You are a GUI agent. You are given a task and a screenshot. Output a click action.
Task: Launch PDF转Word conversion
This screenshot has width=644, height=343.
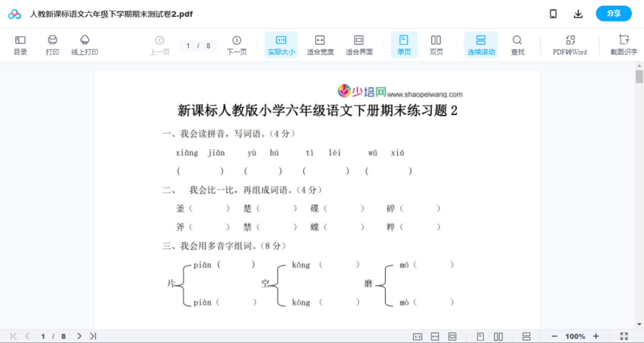(x=569, y=45)
